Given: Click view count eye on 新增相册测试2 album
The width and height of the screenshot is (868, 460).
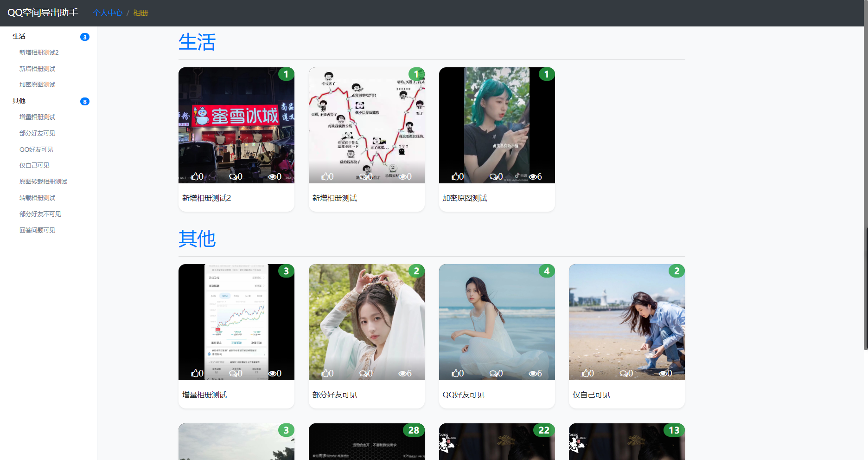Looking at the screenshot, I should (x=272, y=177).
